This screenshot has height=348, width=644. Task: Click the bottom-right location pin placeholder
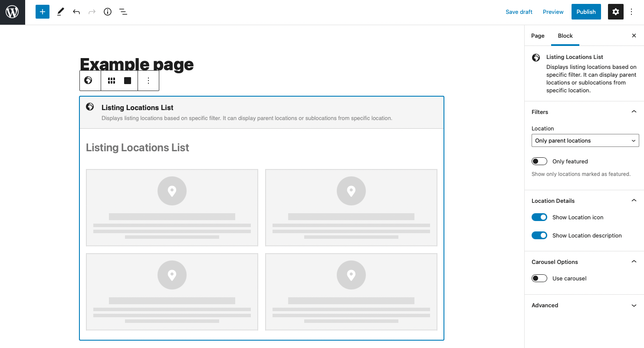click(x=351, y=275)
